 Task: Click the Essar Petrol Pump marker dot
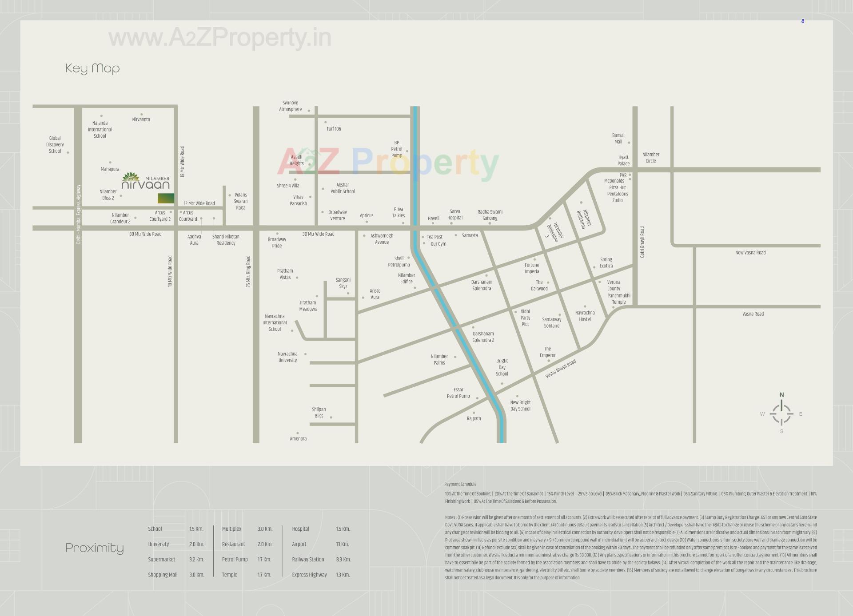(477, 398)
